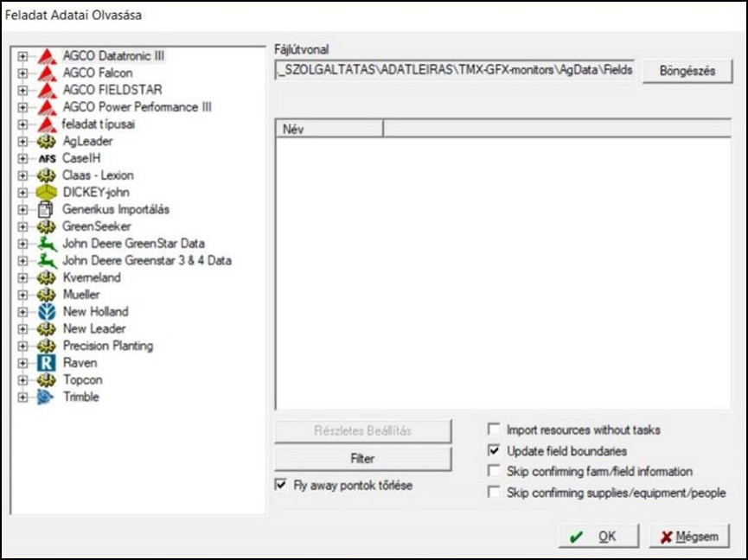The width and height of the screenshot is (748, 560).
Task: Click the Trimble globe icon
Action: coord(45,397)
